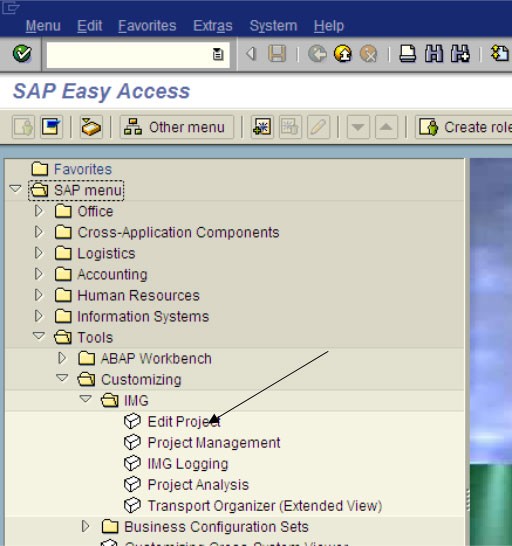This screenshot has width=512, height=546.
Task: Expand the Logistics folder
Action: [x=38, y=253]
